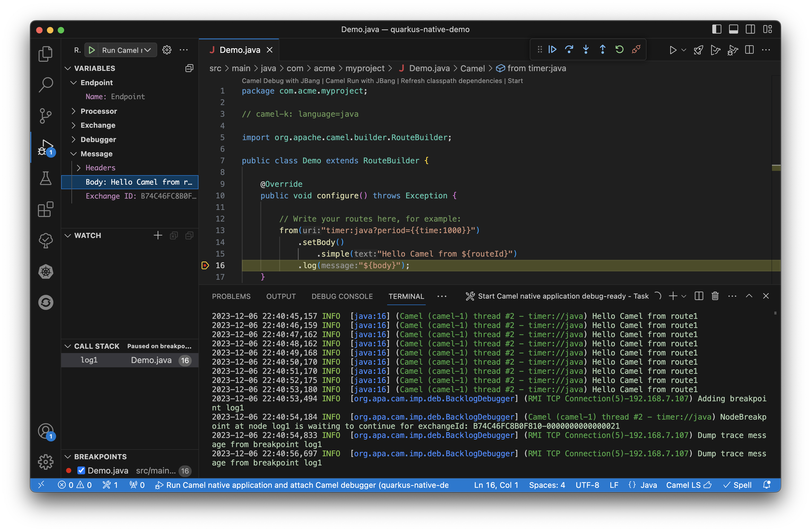Kill terminal with trash icon
The height and width of the screenshot is (532, 811).
715,296
